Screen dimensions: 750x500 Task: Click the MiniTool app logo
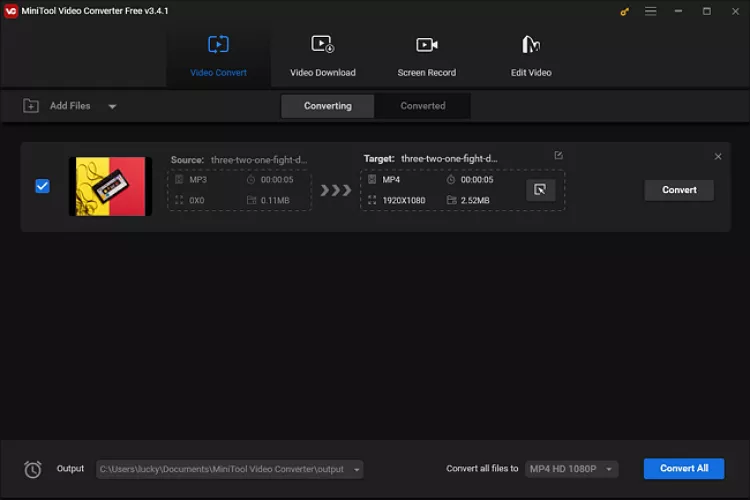tap(11, 11)
